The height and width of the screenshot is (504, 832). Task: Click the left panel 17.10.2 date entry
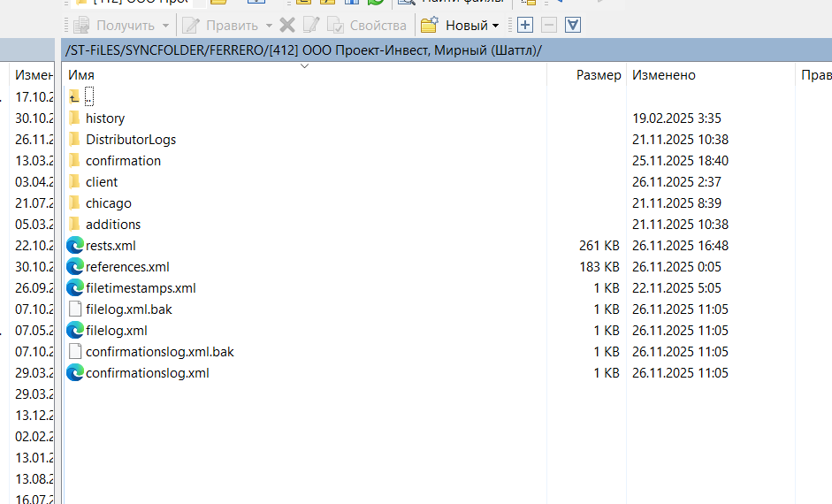tap(34, 97)
